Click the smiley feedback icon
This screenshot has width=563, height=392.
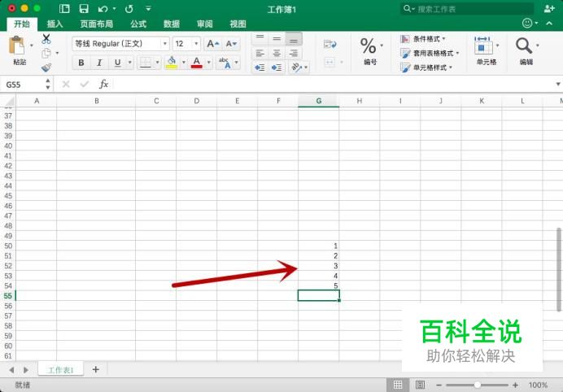[526, 24]
